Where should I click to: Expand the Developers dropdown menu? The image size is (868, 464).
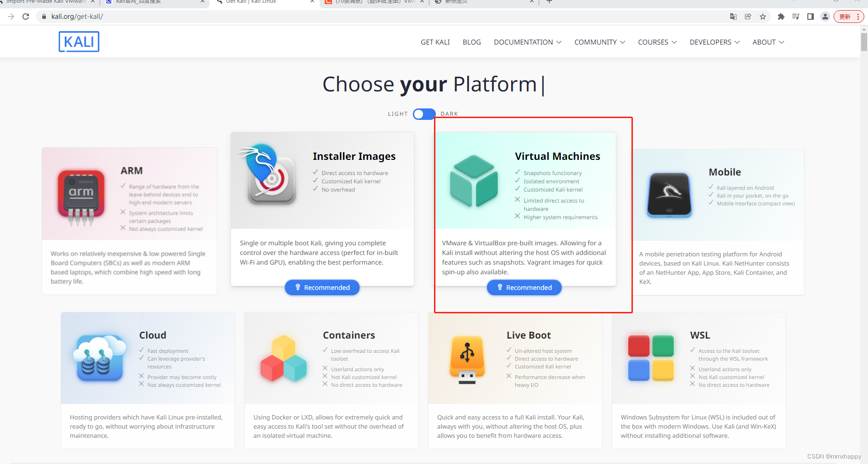pyautogui.click(x=715, y=42)
